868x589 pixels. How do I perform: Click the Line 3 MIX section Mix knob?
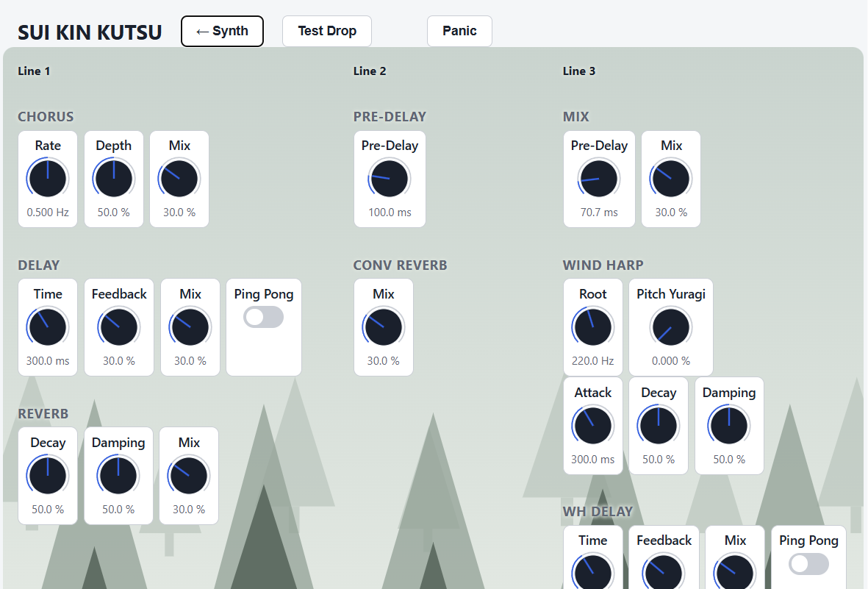coord(671,179)
